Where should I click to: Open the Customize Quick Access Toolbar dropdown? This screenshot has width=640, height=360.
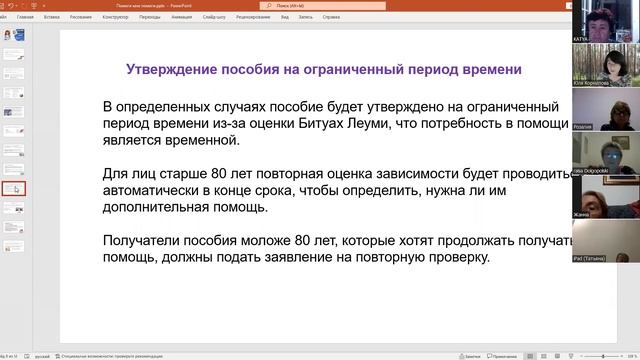click(44, 6)
